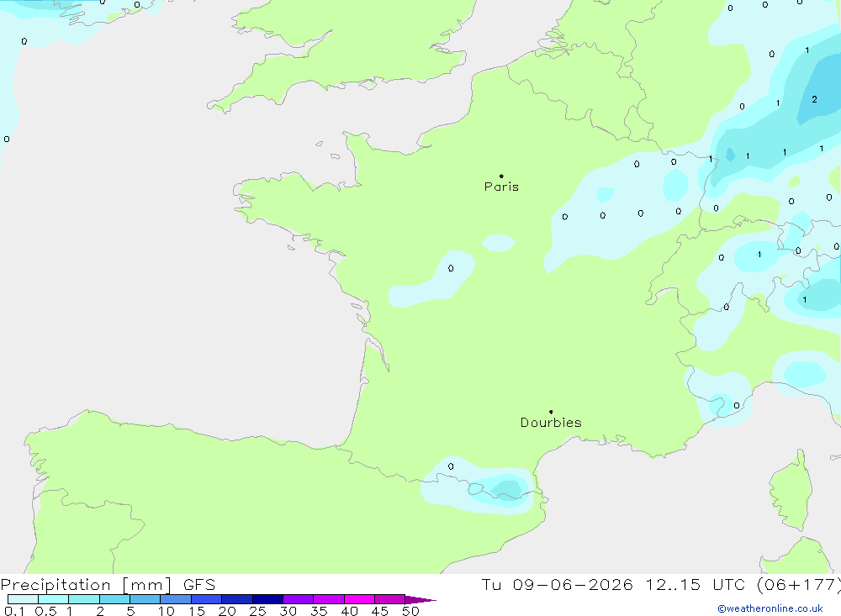Click the Paris city label
This screenshot has width=841, height=616.
(x=501, y=187)
